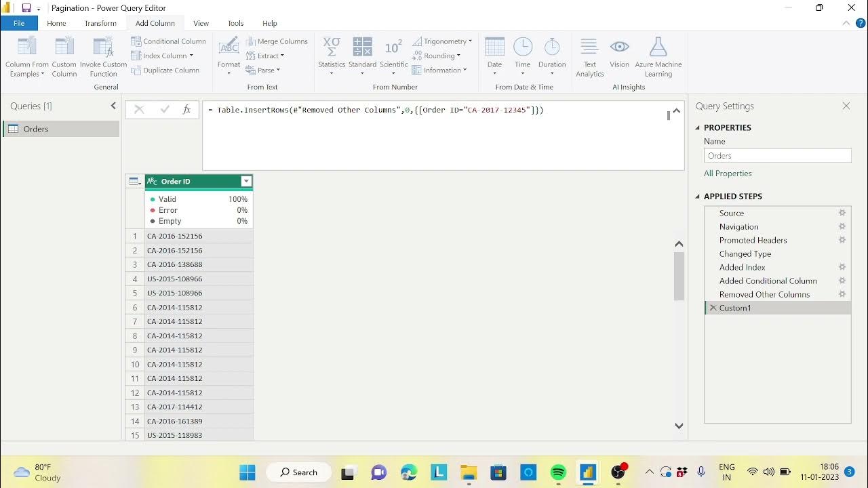Open Azure Machine Learning
Image resolution: width=868 pixels, height=488 pixels.
[658, 58]
